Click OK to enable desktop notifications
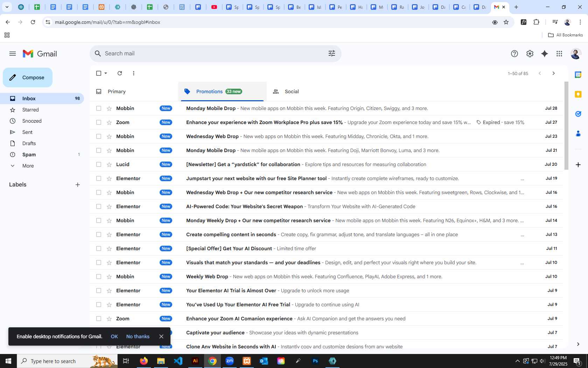 pos(114,336)
